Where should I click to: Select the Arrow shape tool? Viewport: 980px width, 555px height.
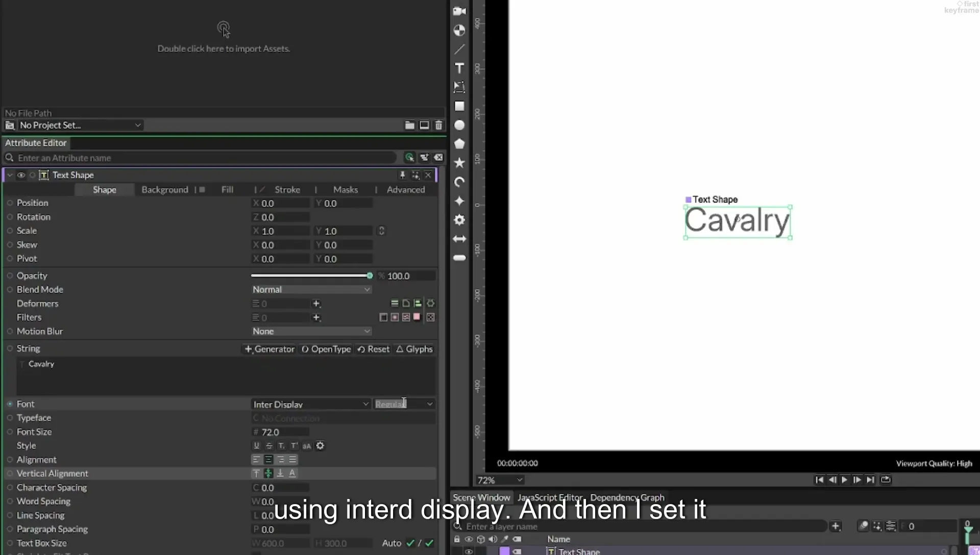[x=459, y=239]
